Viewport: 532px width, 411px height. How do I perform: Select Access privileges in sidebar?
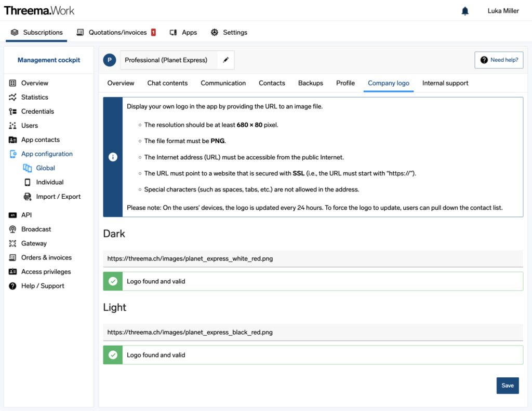tap(46, 271)
